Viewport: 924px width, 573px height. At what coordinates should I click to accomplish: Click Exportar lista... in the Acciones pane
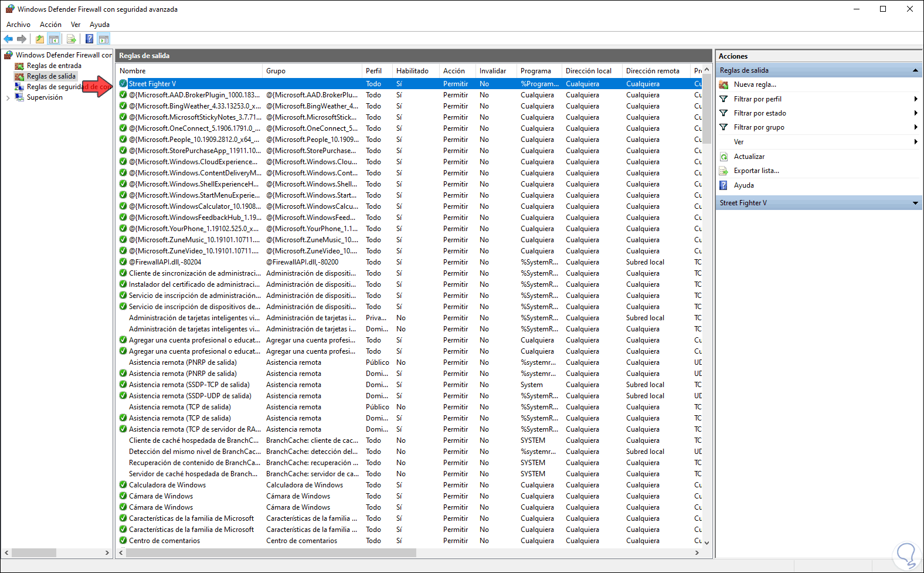[x=756, y=171]
